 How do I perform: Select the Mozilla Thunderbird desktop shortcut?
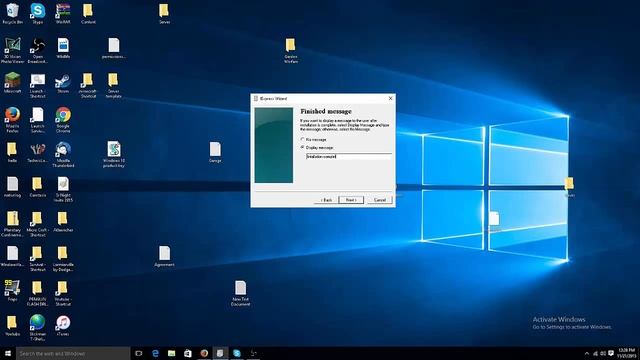click(x=63, y=154)
